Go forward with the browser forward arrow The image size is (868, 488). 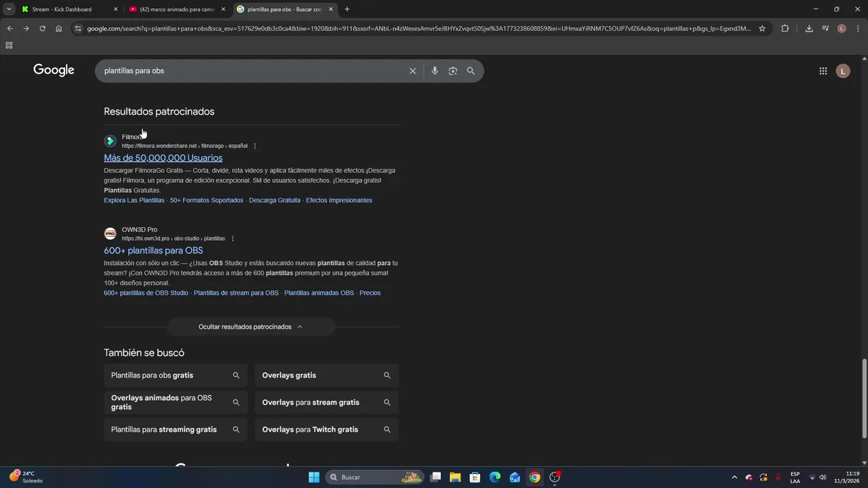click(26, 28)
